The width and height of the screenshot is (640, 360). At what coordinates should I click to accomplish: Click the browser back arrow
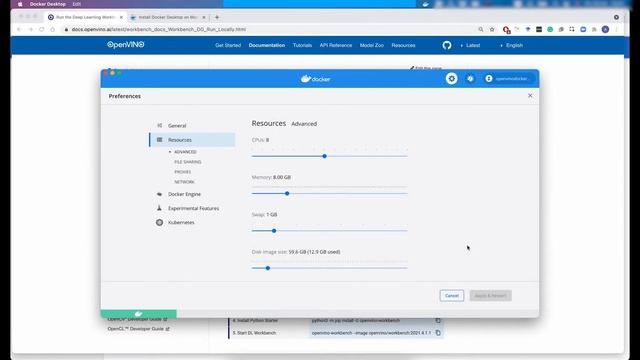[19, 29]
